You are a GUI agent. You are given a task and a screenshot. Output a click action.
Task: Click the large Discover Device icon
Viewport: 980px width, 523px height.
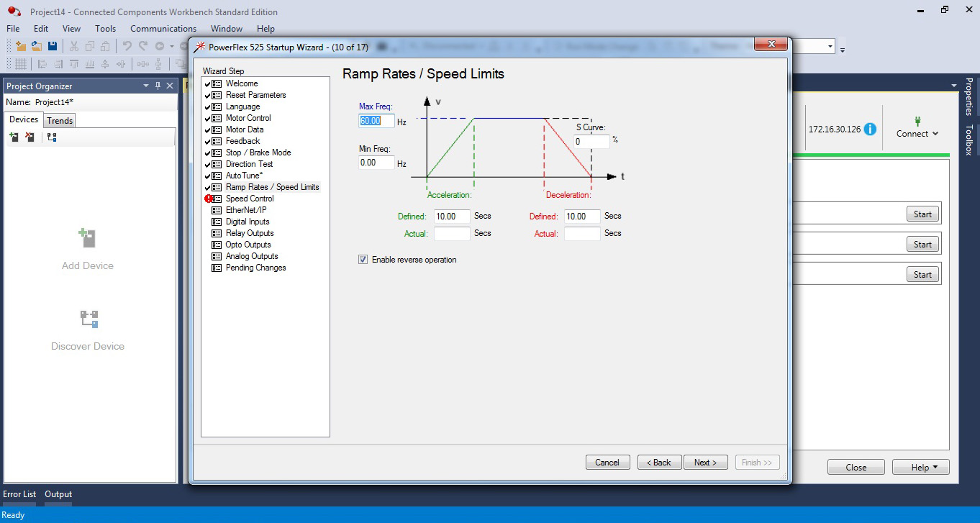89,319
